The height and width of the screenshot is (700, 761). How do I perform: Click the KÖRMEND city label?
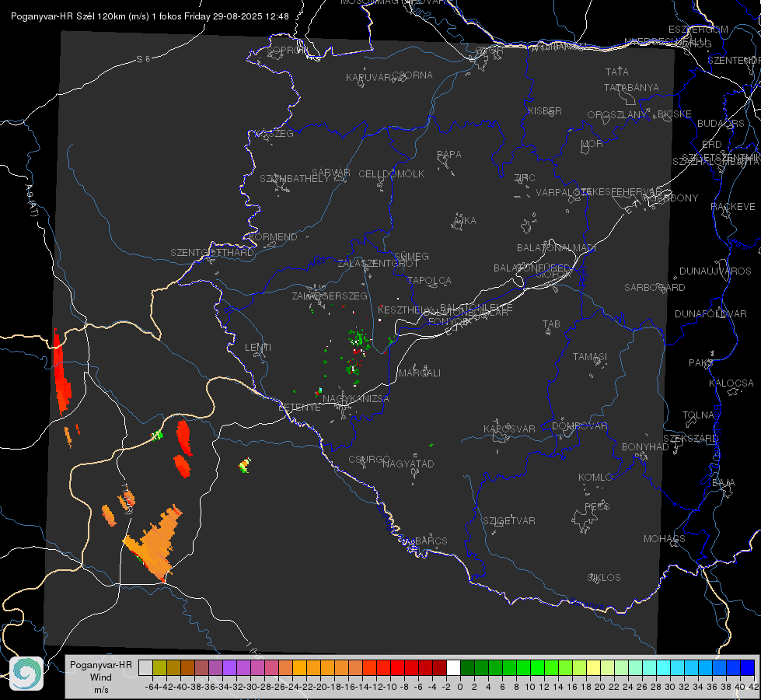coord(273,236)
